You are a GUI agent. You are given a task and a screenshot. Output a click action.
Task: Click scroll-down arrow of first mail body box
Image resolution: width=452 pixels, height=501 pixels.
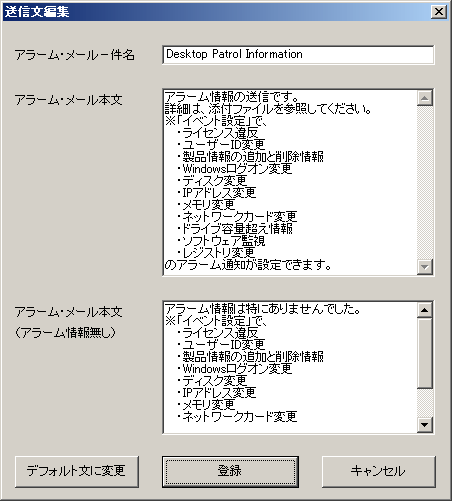[425, 267]
